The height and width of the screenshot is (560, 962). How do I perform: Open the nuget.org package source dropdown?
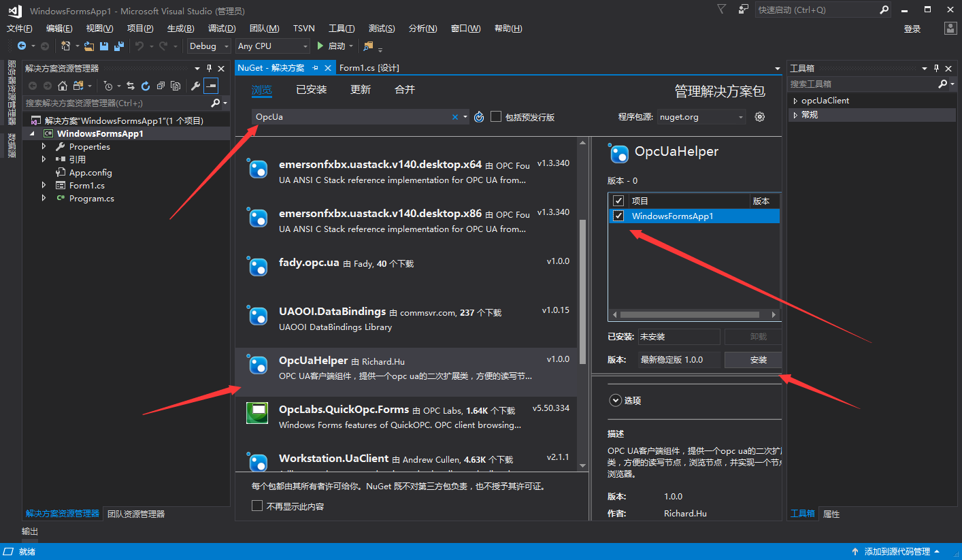[x=701, y=116]
